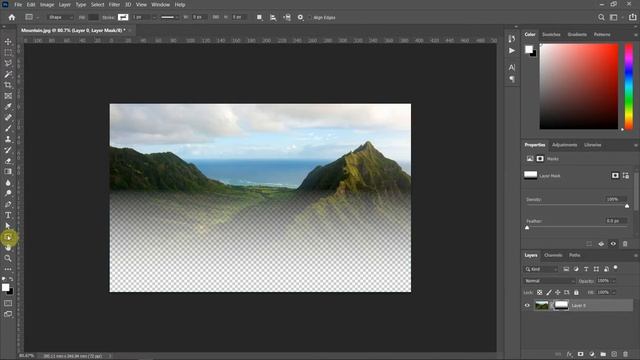Select the Crop tool
Viewport: 640px width, 360px height.
(8, 85)
